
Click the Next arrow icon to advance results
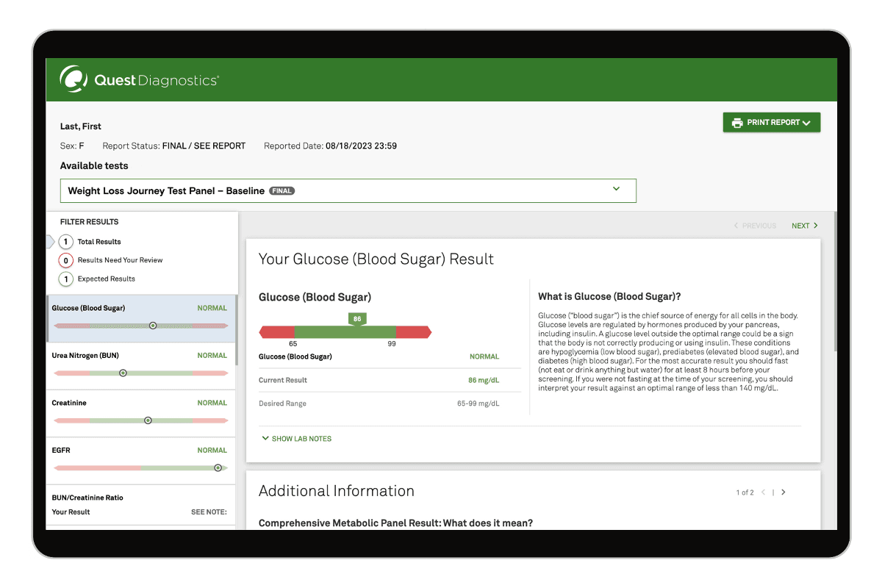coord(816,226)
